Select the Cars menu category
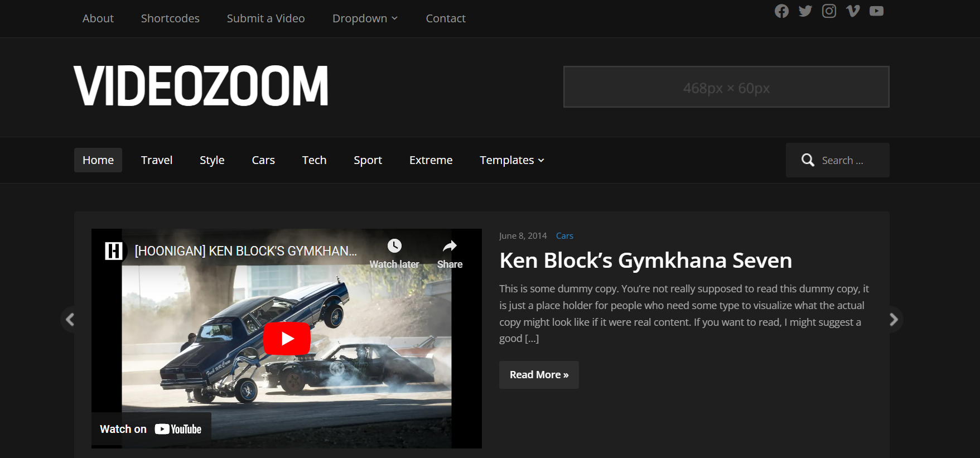The width and height of the screenshot is (980, 458). click(263, 160)
